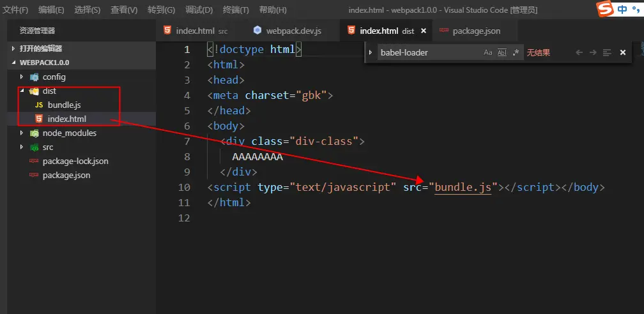Expand the node_modules folder
The image size is (644, 314).
pos(22,133)
